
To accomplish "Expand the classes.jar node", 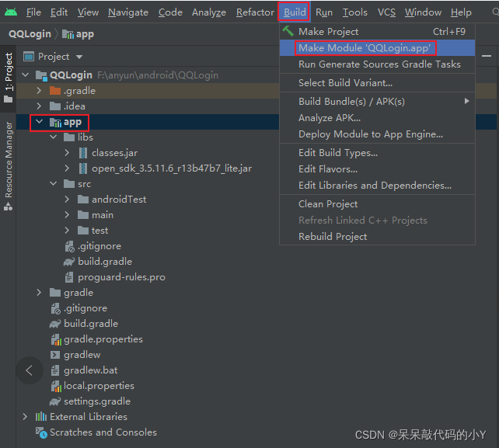I will 67,153.
